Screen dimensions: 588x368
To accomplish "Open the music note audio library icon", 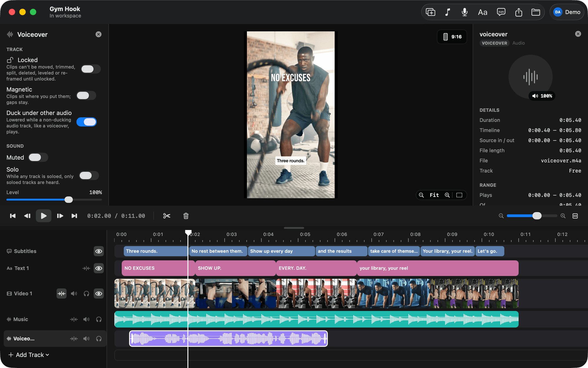I will (x=447, y=12).
